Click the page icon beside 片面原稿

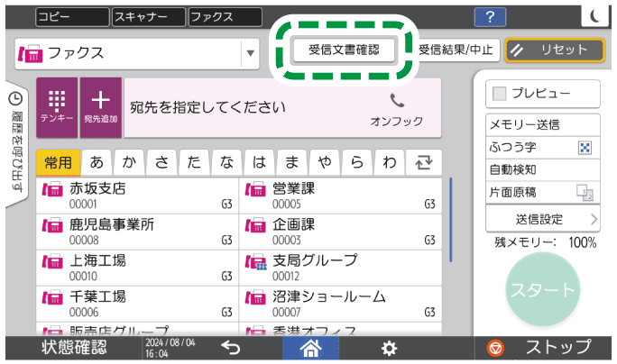click(585, 193)
